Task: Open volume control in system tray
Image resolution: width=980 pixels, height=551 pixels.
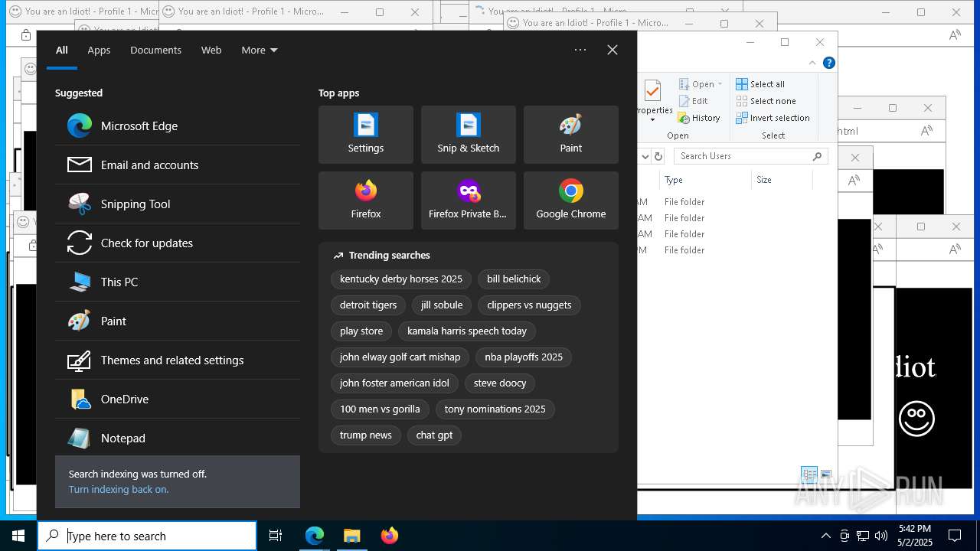Action: pyautogui.click(x=881, y=536)
